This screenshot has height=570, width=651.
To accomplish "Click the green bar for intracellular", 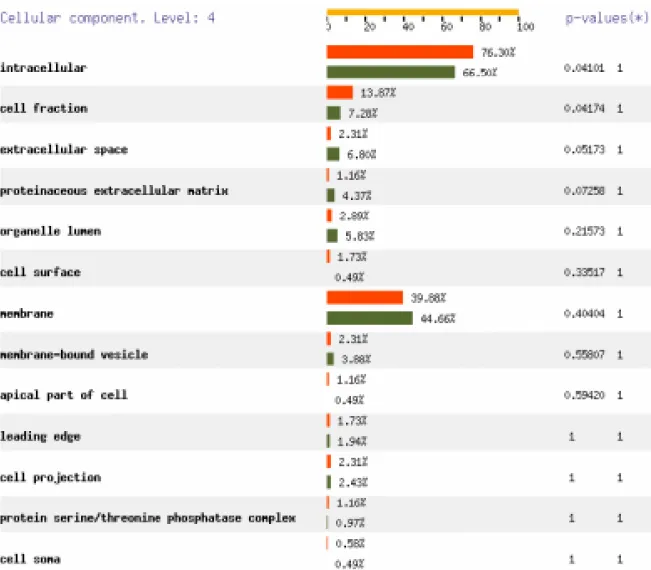I will tap(391, 72).
